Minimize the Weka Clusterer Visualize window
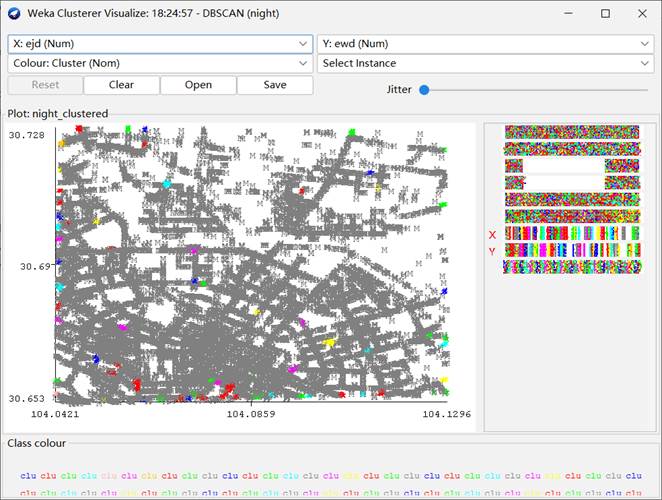The image size is (662, 500). click(568, 14)
